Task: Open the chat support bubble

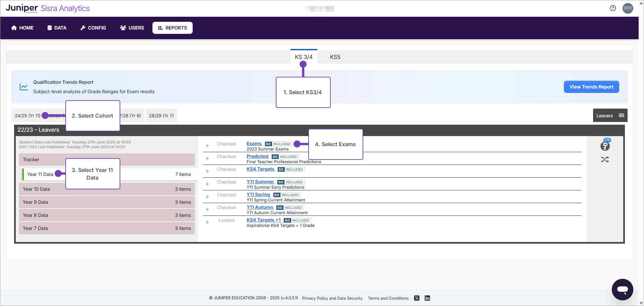Action: tap(622, 289)
